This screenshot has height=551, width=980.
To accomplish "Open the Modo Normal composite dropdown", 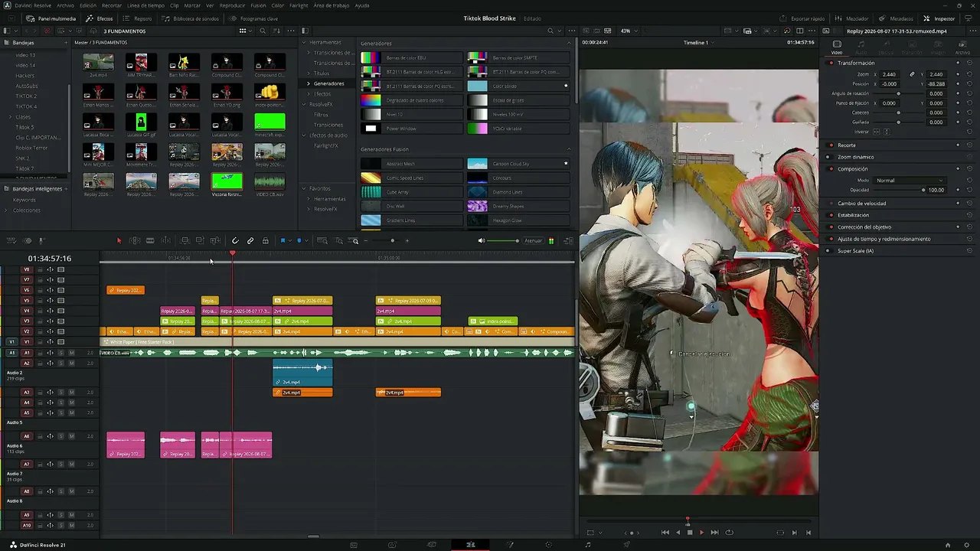I will tap(909, 181).
